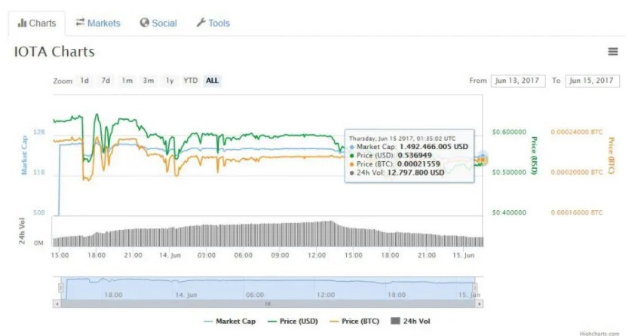Open the Tools tab
Image resolution: width=644 pixels, height=336 pixels.
(x=213, y=23)
